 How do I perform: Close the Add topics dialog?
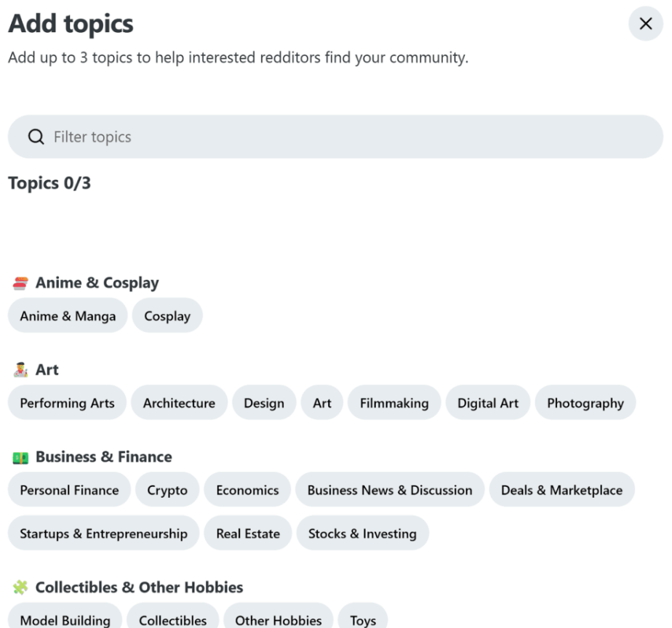tap(645, 24)
